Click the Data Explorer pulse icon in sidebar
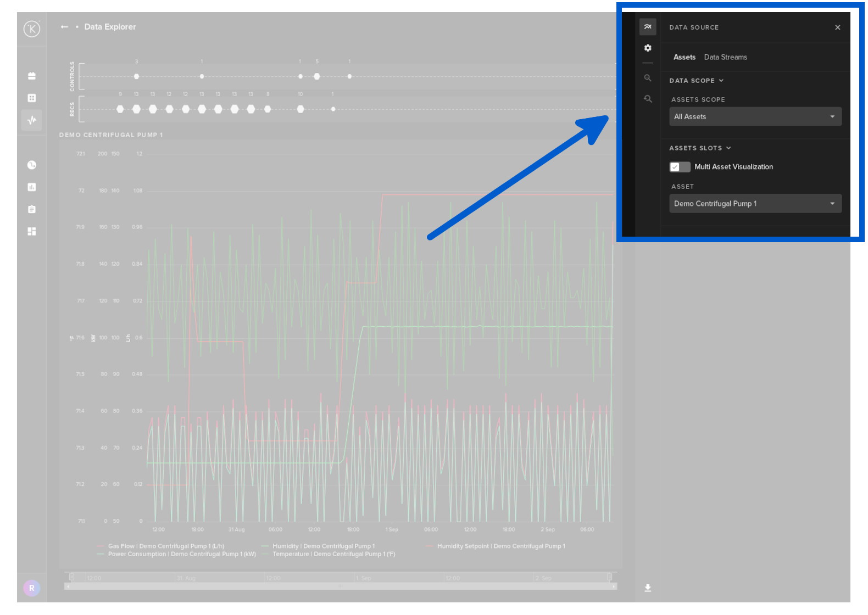The image size is (868, 615). click(x=32, y=120)
